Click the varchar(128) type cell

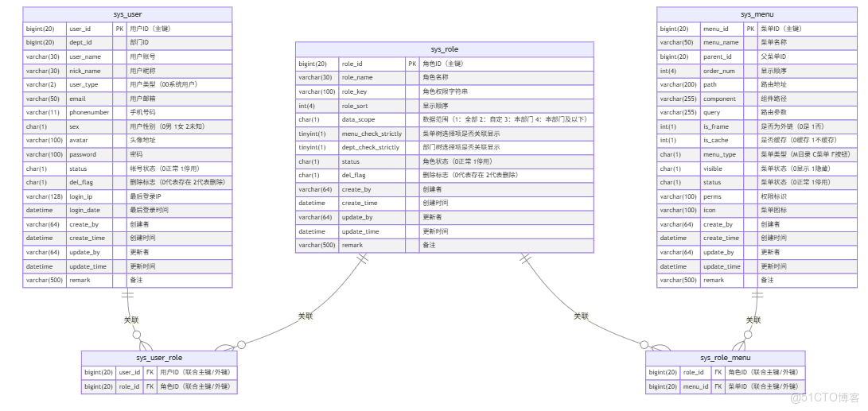coord(45,196)
